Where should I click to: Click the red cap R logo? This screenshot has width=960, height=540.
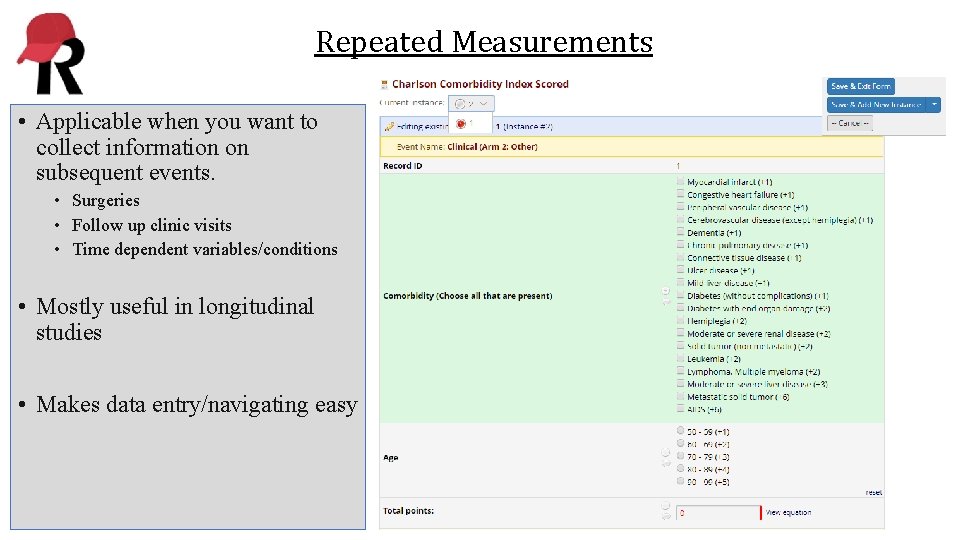50,54
